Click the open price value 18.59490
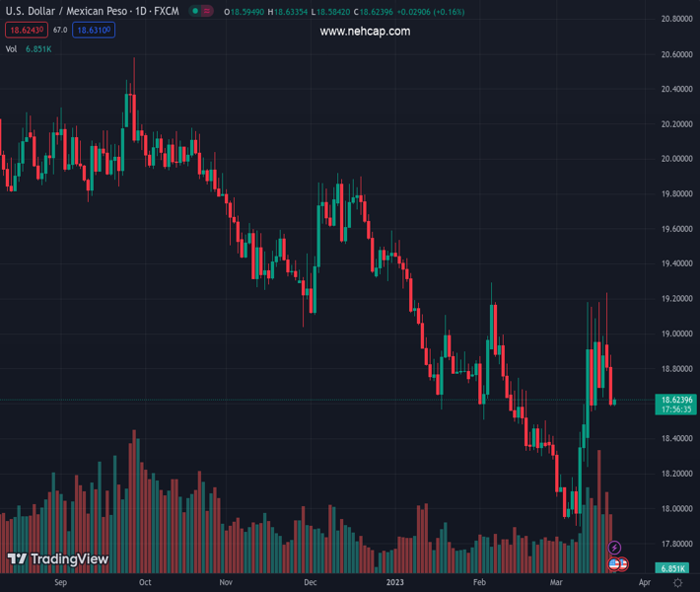700x592 pixels. 246,12
